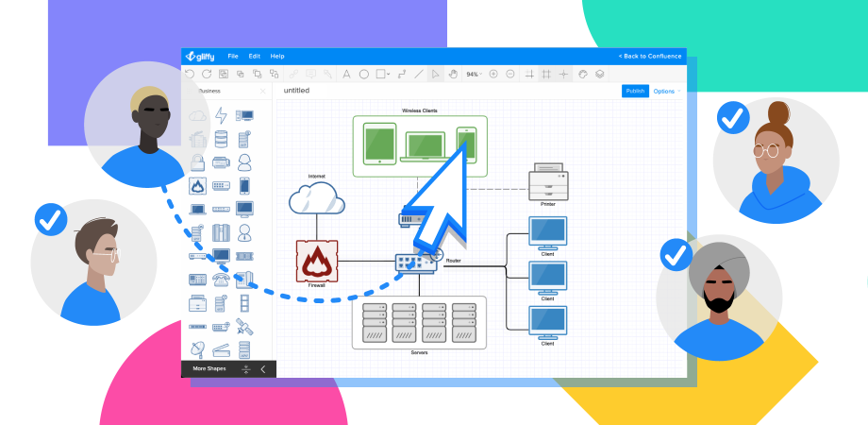The image size is (868, 425).
Task: Click the Redo arrow in Gliffy toolbar
Action: (207, 74)
